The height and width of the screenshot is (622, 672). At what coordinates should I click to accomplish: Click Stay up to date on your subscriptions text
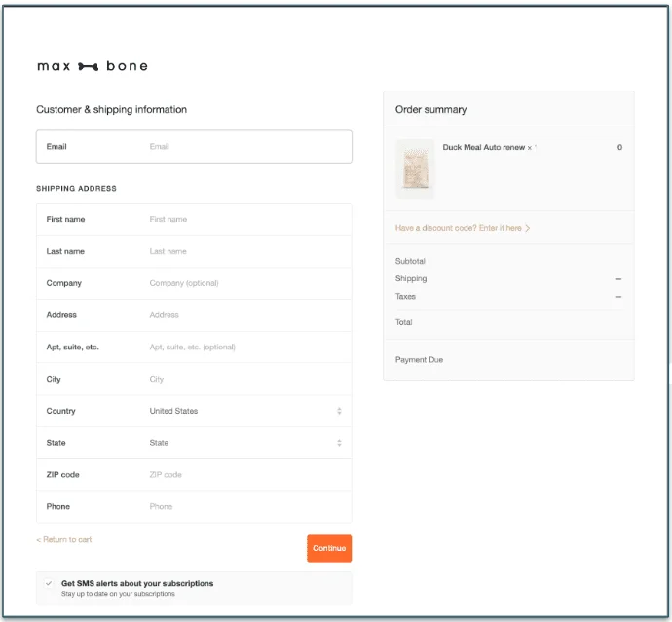click(118, 594)
